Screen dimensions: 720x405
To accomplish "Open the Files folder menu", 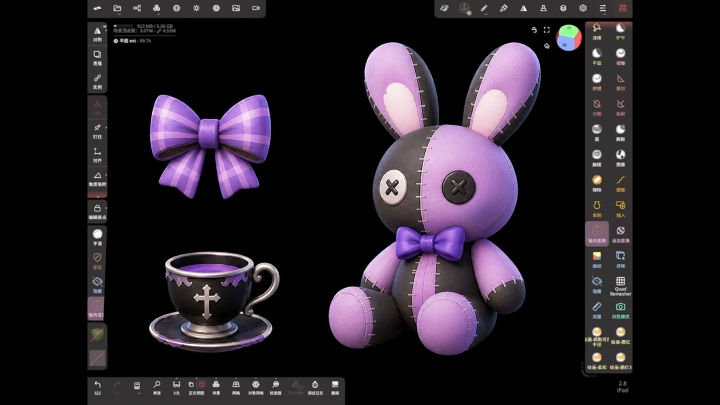I will pos(117,8).
